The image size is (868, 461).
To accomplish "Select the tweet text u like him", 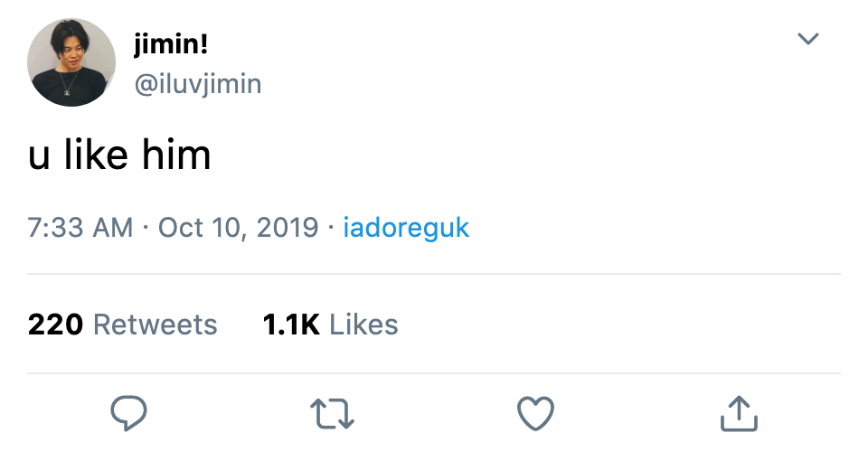I will point(119,155).
